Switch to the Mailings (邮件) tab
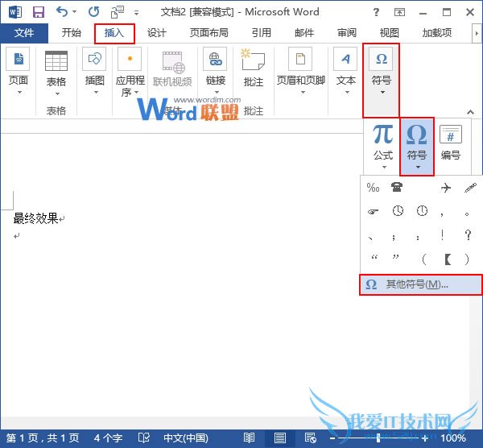The height and width of the screenshot is (448, 483). point(304,33)
